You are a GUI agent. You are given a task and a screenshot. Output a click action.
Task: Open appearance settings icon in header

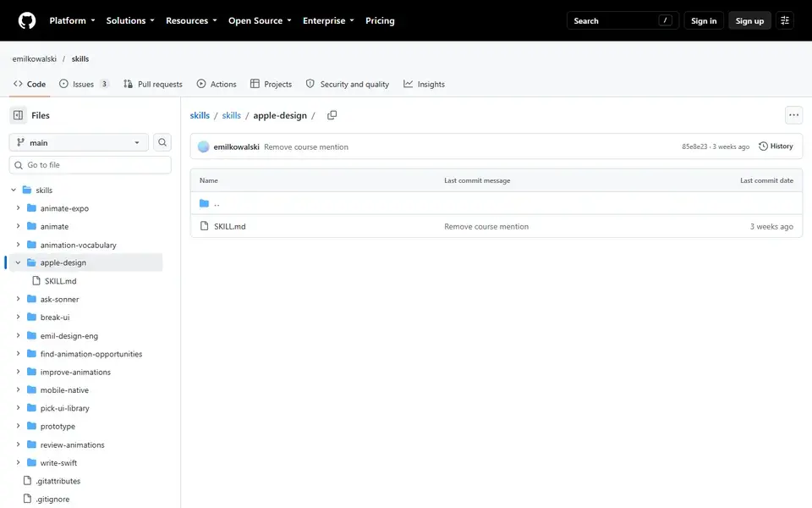click(x=785, y=20)
